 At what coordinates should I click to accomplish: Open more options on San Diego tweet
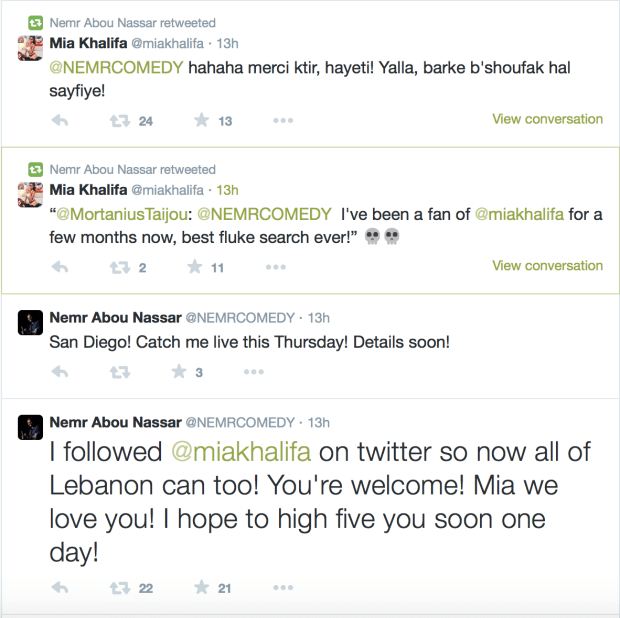coord(255,372)
